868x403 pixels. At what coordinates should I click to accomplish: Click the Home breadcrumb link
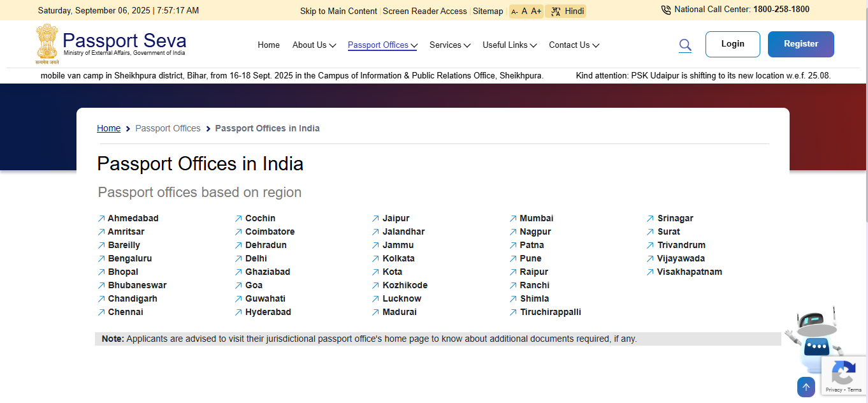coord(108,128)
